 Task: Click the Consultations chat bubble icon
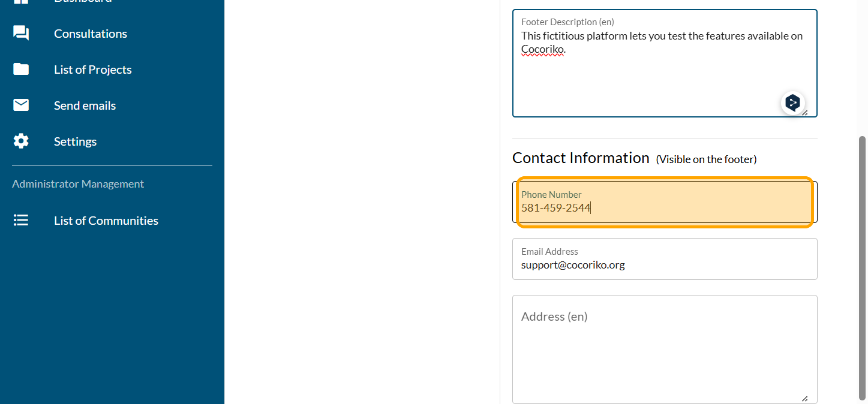click(x=21, y=34)
